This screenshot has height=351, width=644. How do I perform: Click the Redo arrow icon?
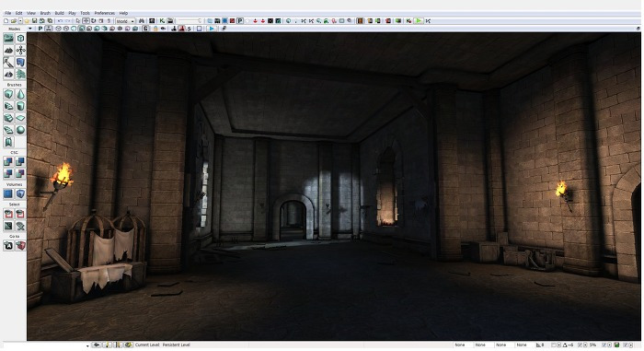coord(68,21)
